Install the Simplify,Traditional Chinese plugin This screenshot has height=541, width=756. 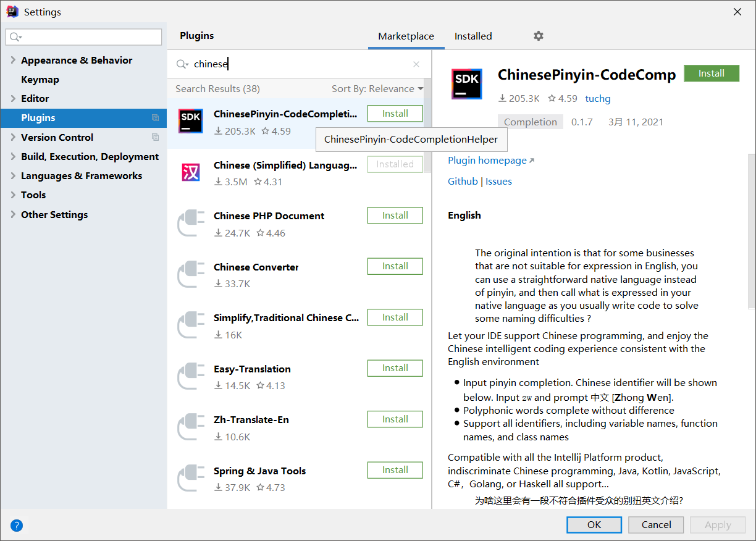tap(395, 317)
